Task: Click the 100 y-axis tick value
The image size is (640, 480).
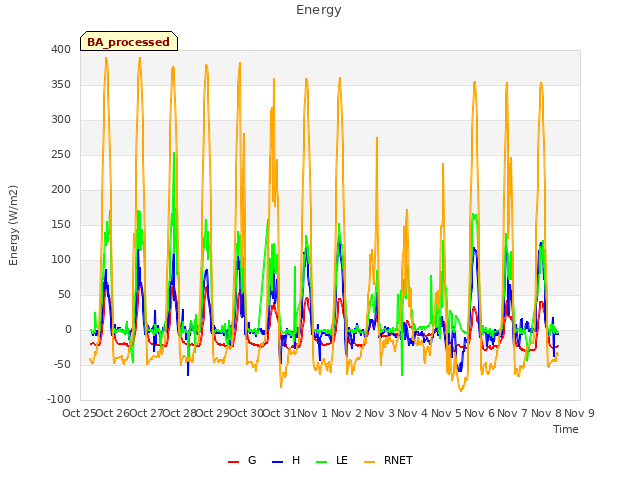Action: [x=61, y=260]
